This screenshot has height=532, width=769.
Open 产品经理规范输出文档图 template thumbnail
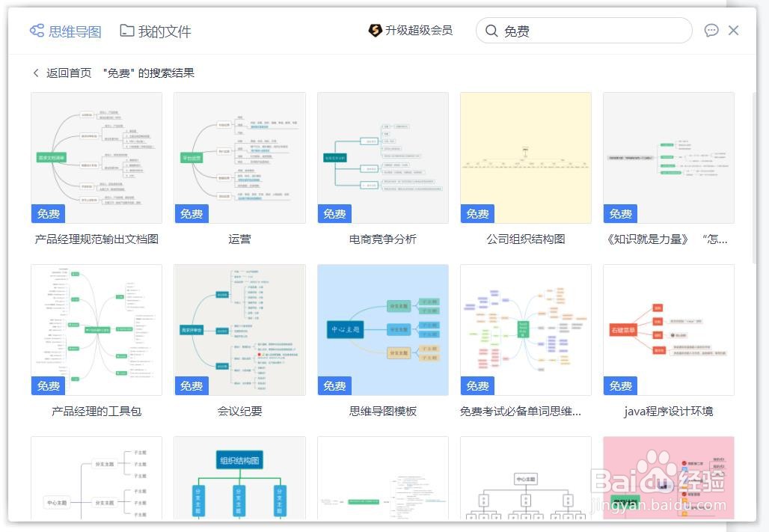click(x=96, y=158)
